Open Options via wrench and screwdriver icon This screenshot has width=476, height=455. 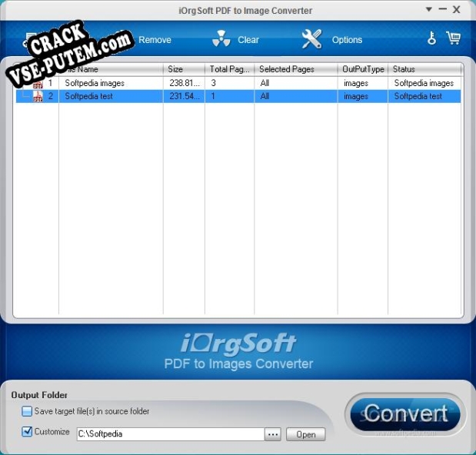point(311,39)
